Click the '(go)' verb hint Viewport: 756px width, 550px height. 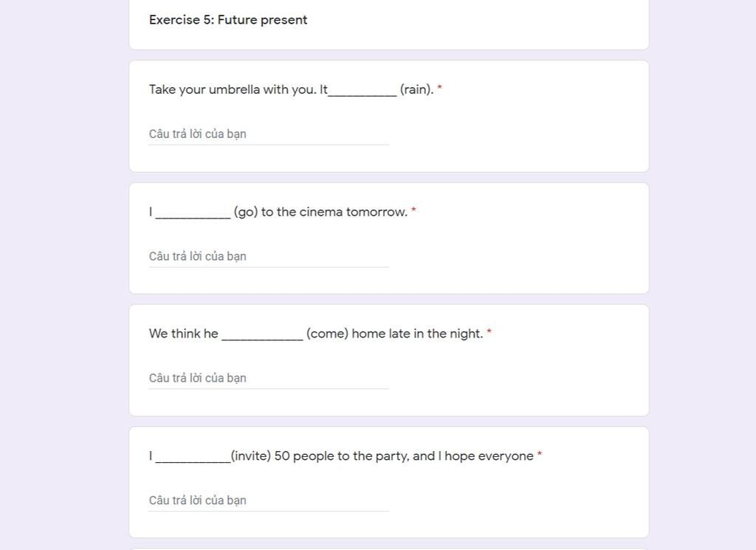(246, 212)
